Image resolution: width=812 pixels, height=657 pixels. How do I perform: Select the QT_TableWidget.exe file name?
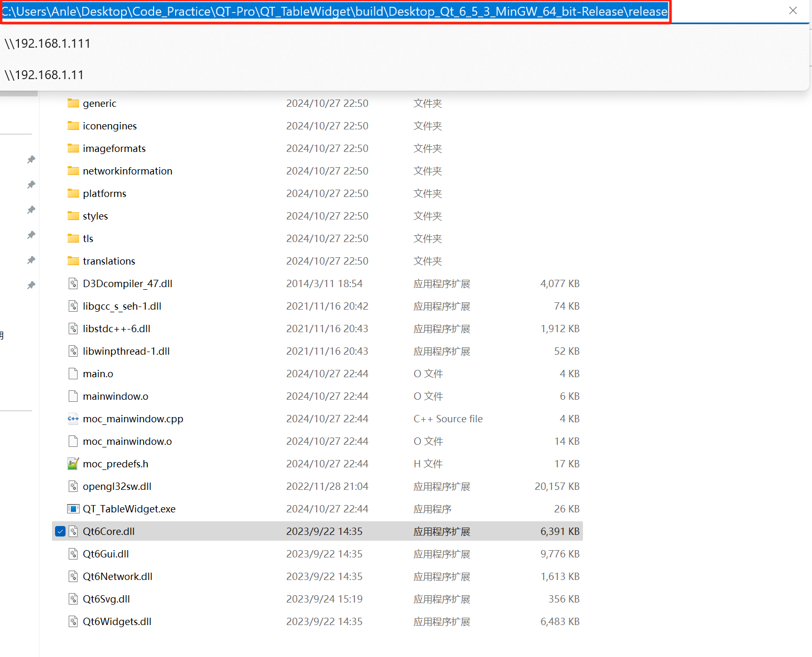pyautogui.click(x=129, y=509)
